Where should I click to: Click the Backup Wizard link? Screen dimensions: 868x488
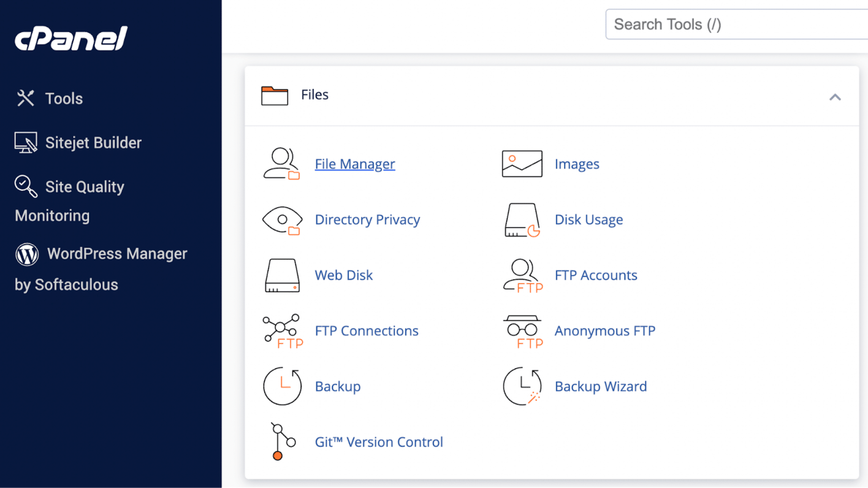pos(600,386)
